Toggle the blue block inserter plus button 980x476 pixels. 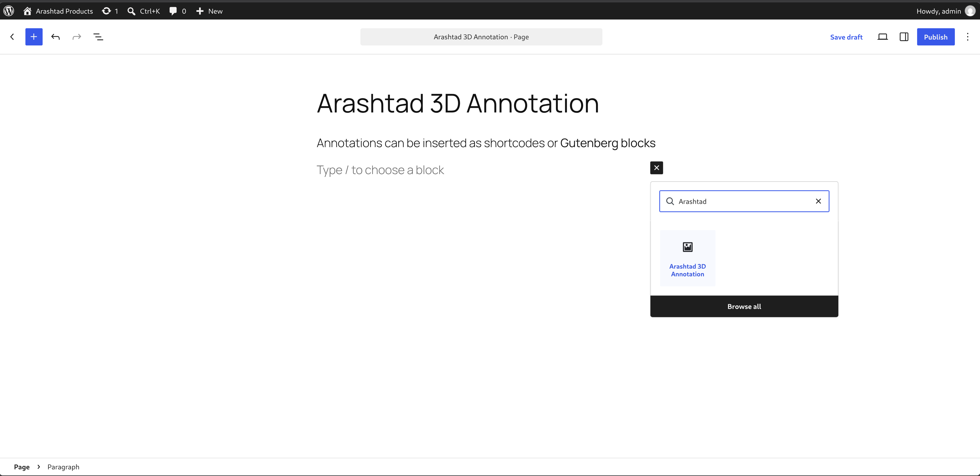pyautogui.click(x=34, y=37)
